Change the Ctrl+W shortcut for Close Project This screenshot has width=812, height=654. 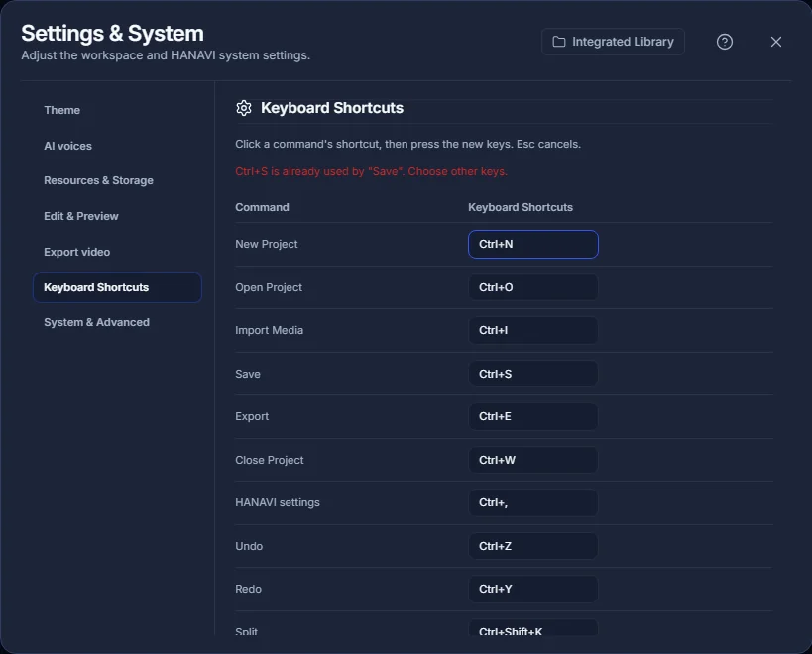[532, 460]
